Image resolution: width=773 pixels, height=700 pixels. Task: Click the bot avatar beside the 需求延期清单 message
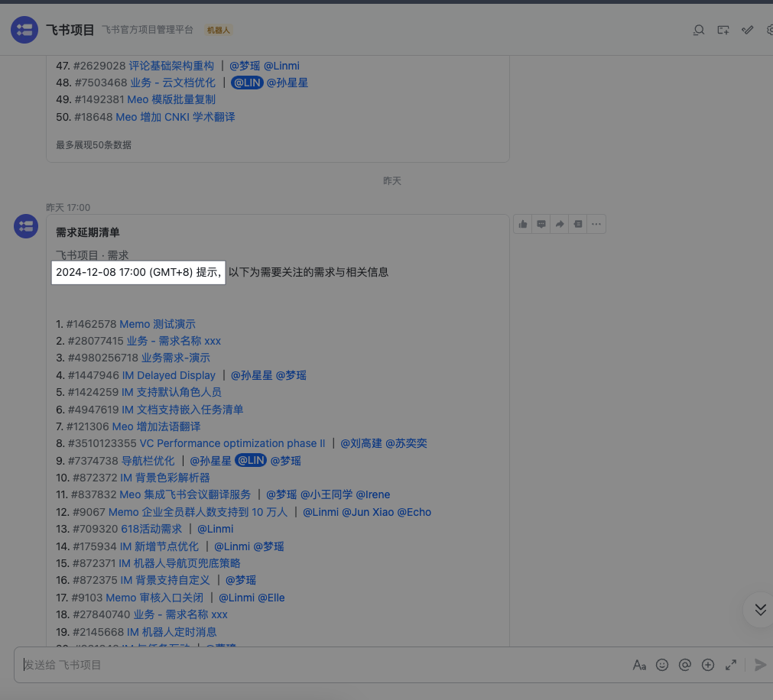point(26,226)
